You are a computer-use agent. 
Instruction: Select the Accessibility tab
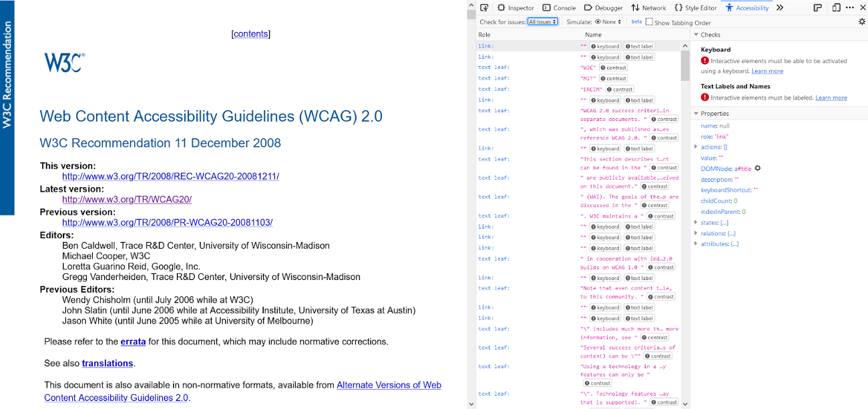747,8
